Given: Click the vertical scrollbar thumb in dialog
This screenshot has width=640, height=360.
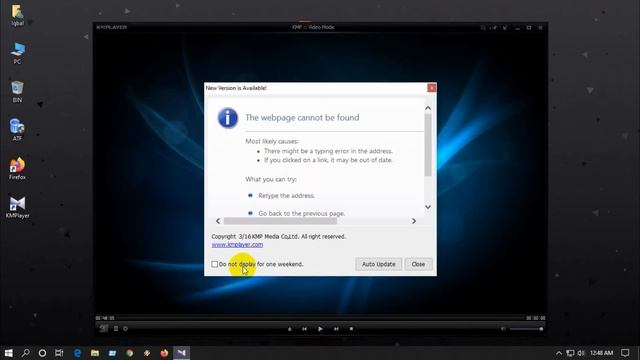Looking at the screenshot, I should pos(428,145).
